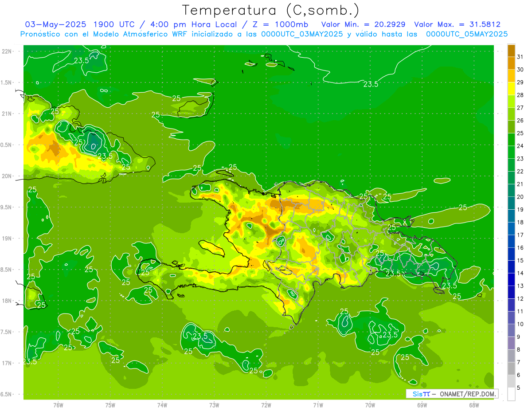This screenshot has height=411, width=532.
Task: Select the mauve swatch between 8 and 9
Action: pos(511,343)
